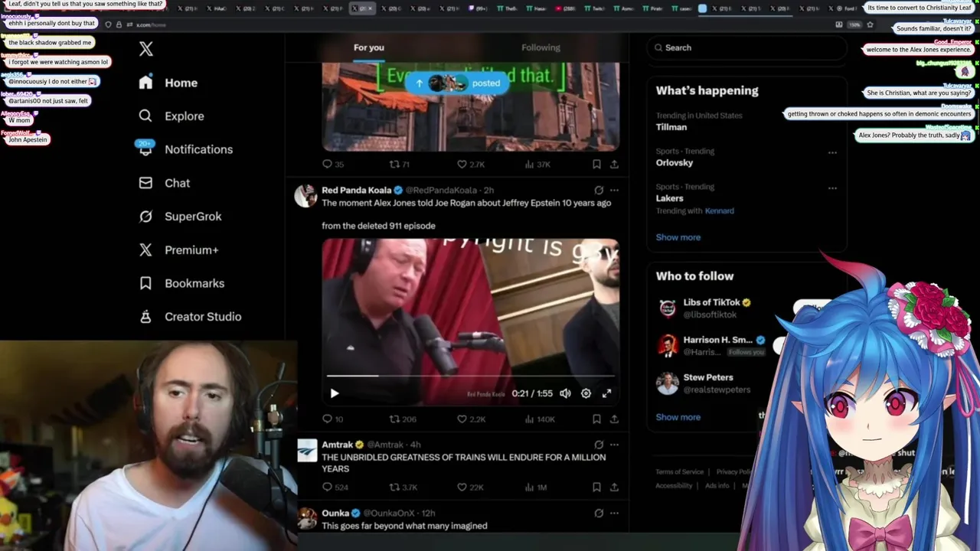View analytics of post with 140K views
980x551 pixels.
click(540, 419)
